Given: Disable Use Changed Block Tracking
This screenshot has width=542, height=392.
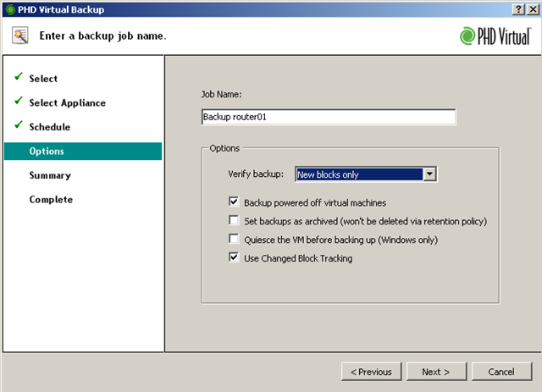Looking at the screenshot, I should 234,259.
